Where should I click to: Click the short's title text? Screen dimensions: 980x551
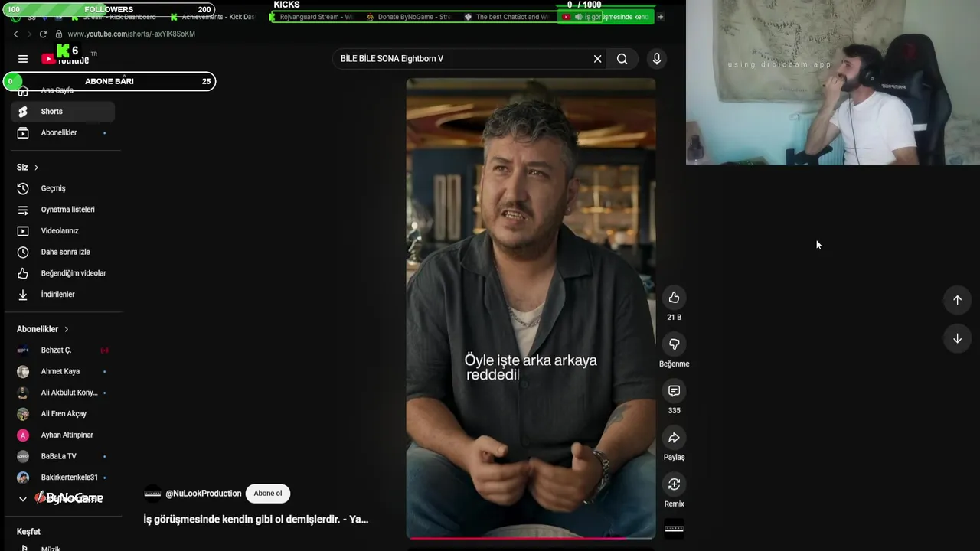pos(256,520)
